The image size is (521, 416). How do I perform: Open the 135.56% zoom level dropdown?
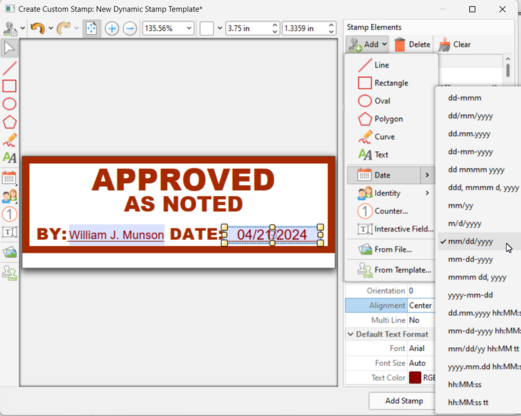pos(168,28)
